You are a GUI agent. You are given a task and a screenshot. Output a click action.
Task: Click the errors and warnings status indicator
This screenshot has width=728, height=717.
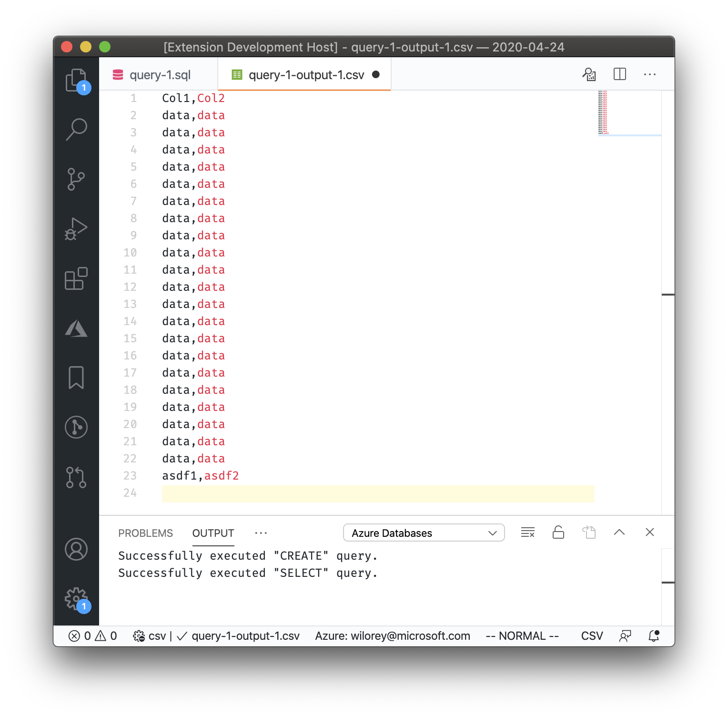(x=93, y=635)
